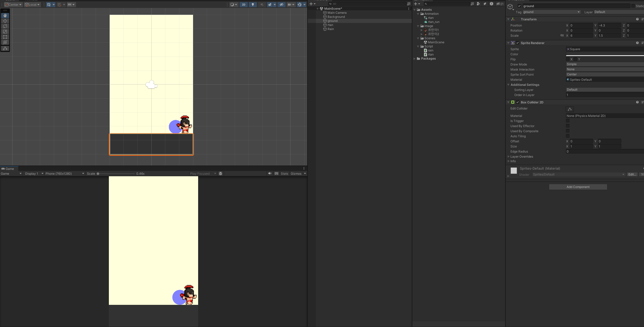
Task: Toggle Flip X checkbox
Action: [568, 59]
